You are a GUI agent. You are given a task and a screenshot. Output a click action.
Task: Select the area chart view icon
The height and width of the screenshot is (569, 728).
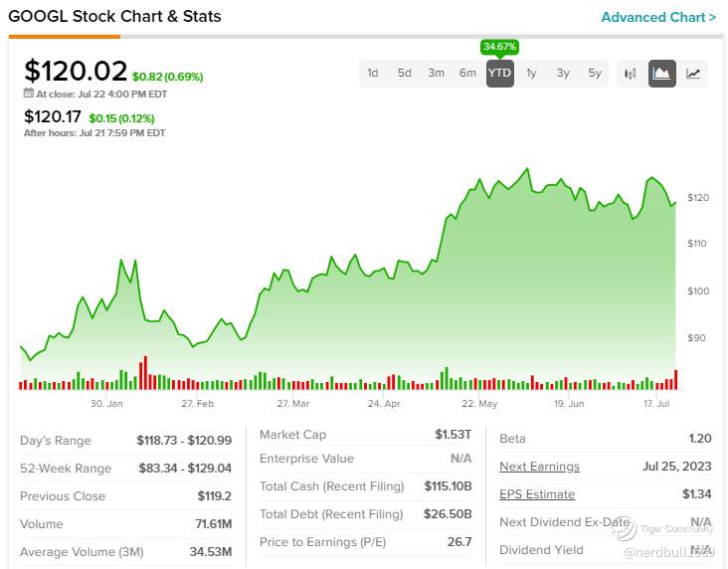tap(661, 74)
